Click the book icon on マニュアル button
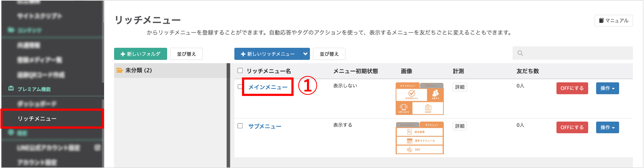Viewport: 644px width, 168px height. [x=602, y=20]
